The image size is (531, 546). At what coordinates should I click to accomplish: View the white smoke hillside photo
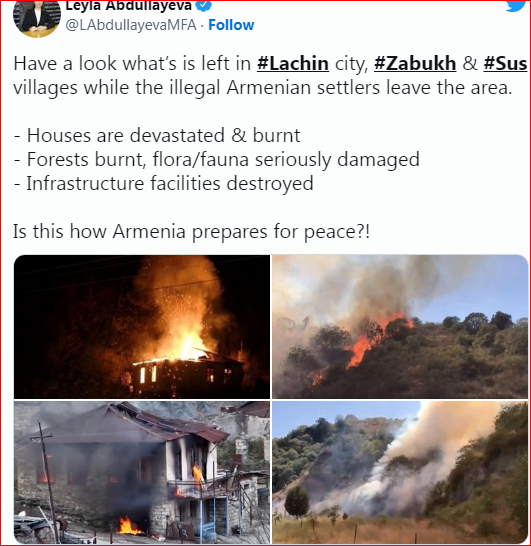pyautogui.click(x=400, y=473)
